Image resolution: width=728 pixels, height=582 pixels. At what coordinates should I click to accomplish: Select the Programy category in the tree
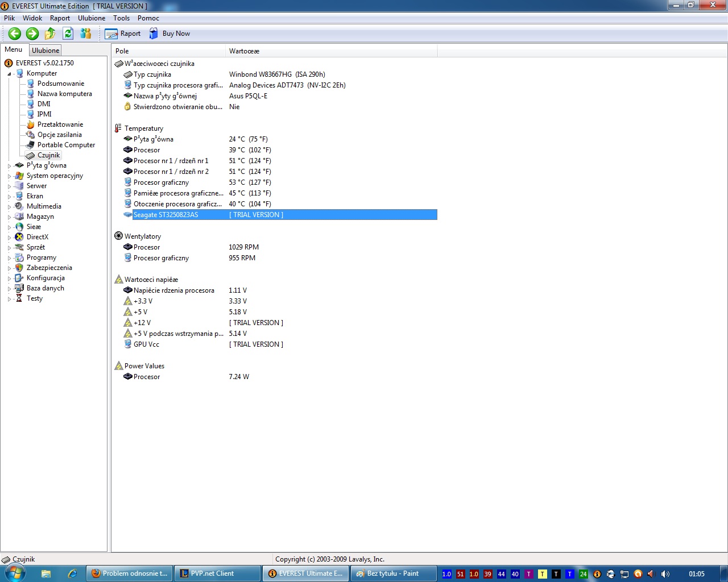tap(41, 257)
